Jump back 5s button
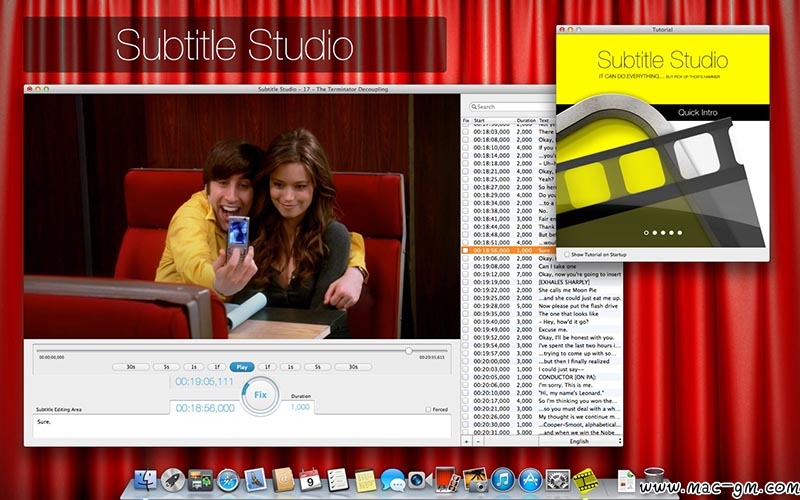This screenshot has height=500, width=800. [166, 367]
